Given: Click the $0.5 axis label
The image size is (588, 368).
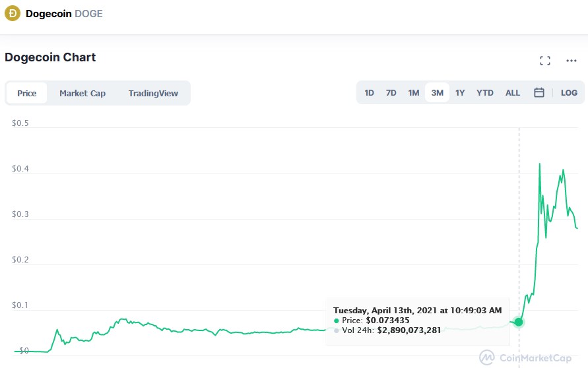Looking at the screenshot, I should 20,123.
